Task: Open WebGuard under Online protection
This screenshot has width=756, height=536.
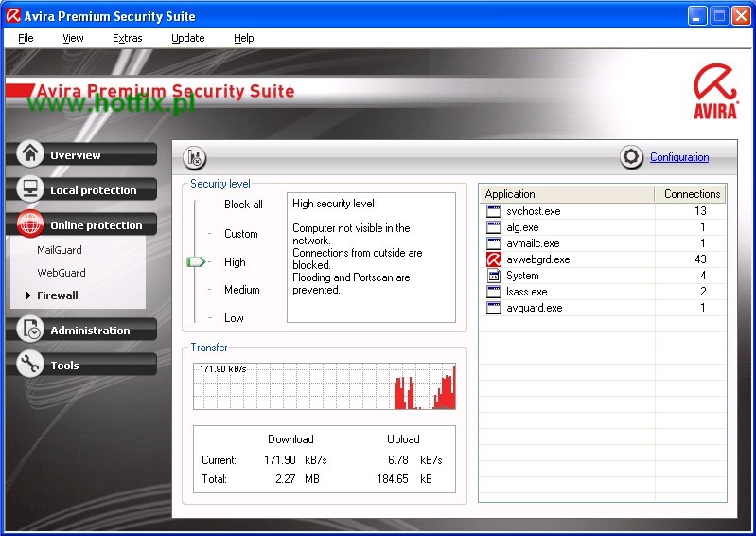Action: click(x=62, y=273)
